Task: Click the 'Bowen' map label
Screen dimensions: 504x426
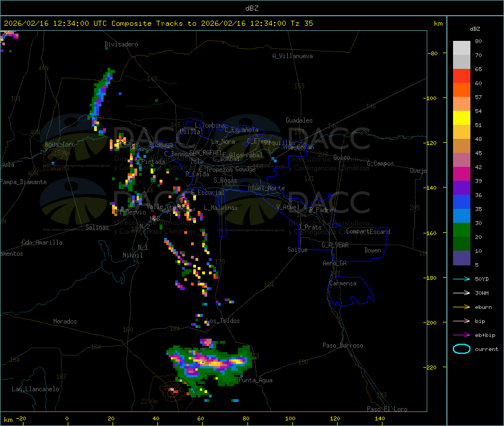Action: 373,250
